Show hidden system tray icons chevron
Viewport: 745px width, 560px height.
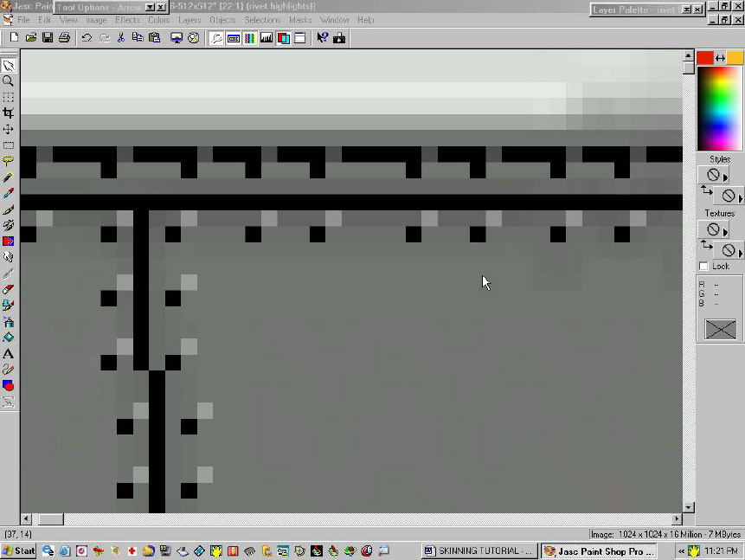coord(681,551)
